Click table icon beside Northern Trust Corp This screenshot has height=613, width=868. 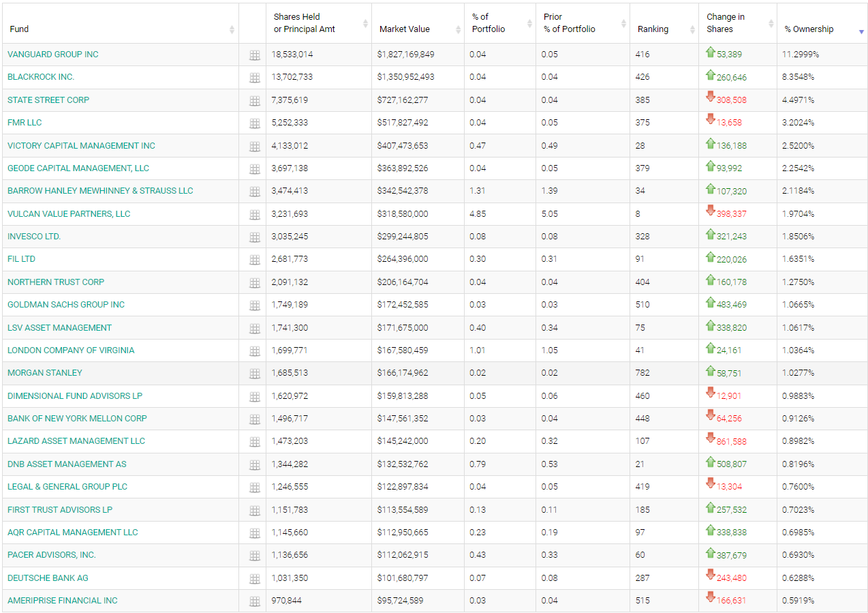[x=255, y=283]
